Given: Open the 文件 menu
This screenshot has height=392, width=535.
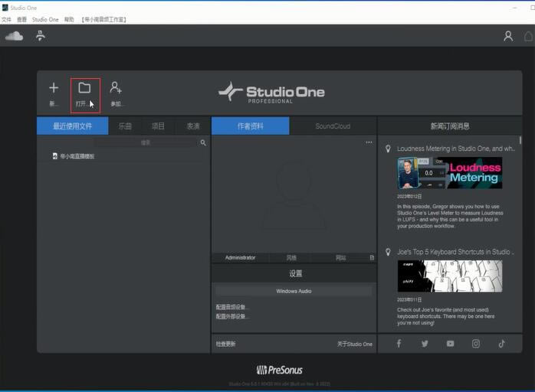Looking at the screenshot, I should (x=6, y=19).
